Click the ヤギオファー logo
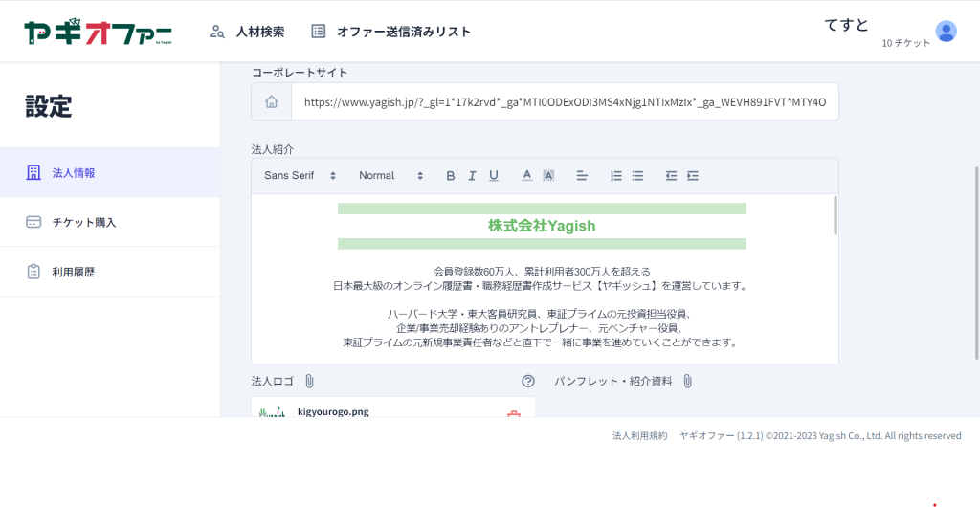The width and height of the screenshot is (980, 507). coord(99,33)
